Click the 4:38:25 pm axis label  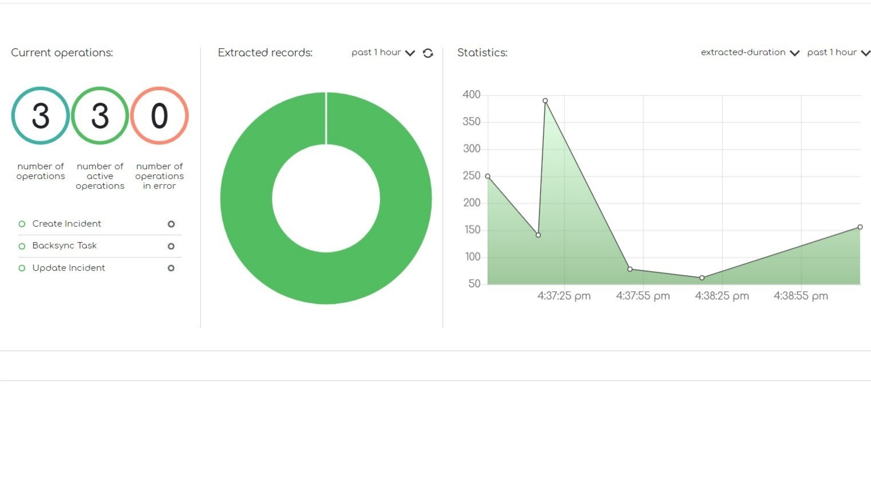click(722, 296)
